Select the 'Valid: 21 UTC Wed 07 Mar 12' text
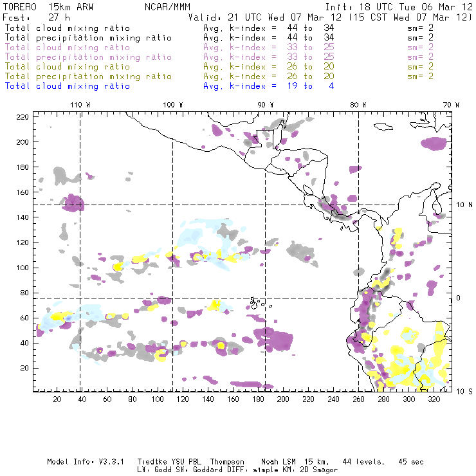Screen dimensions: 476x476 (265, 17)
